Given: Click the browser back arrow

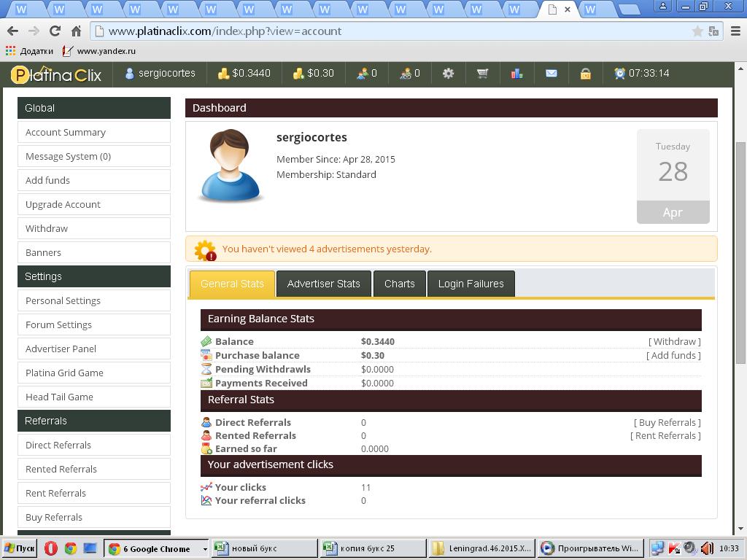Looking at the screenshot, I should tap(13, 31).
